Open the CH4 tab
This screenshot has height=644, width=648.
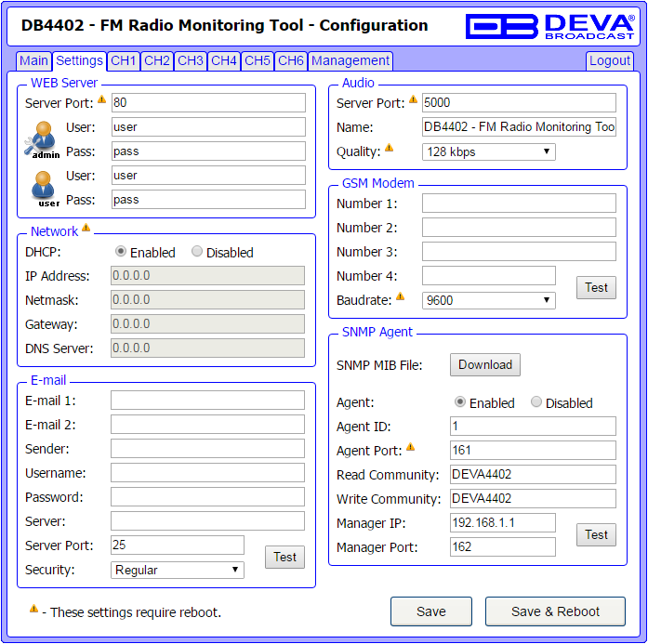(224, 60)
